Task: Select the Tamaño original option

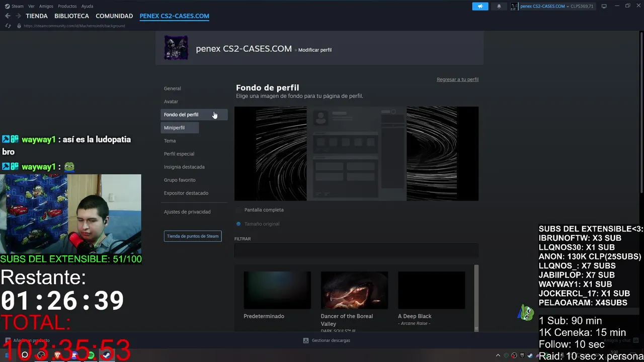Action: 258,224
